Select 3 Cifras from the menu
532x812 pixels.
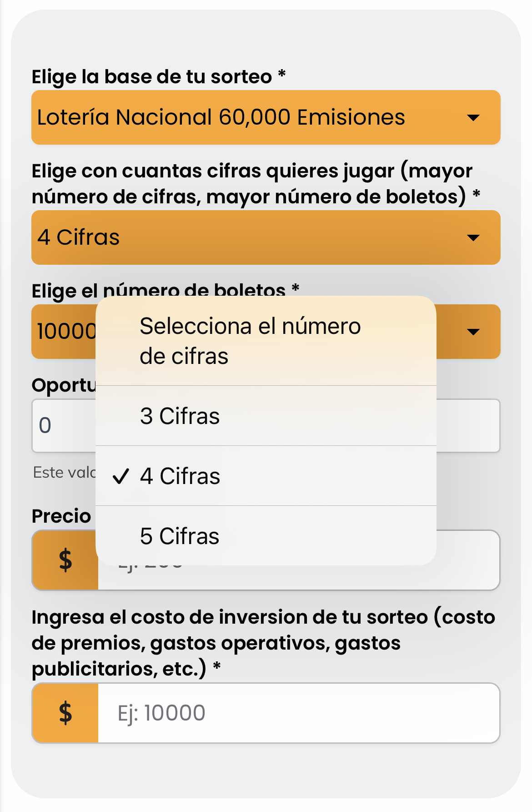pos(180,416)
